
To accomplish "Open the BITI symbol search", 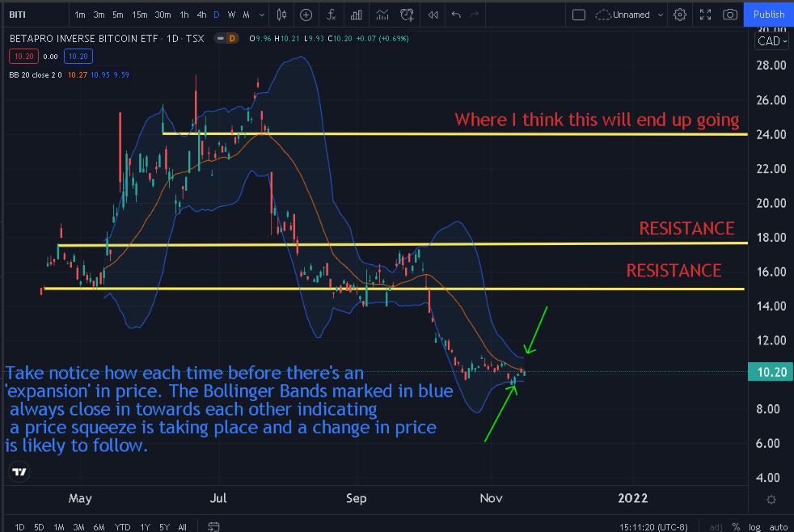I will coord(18,15).
